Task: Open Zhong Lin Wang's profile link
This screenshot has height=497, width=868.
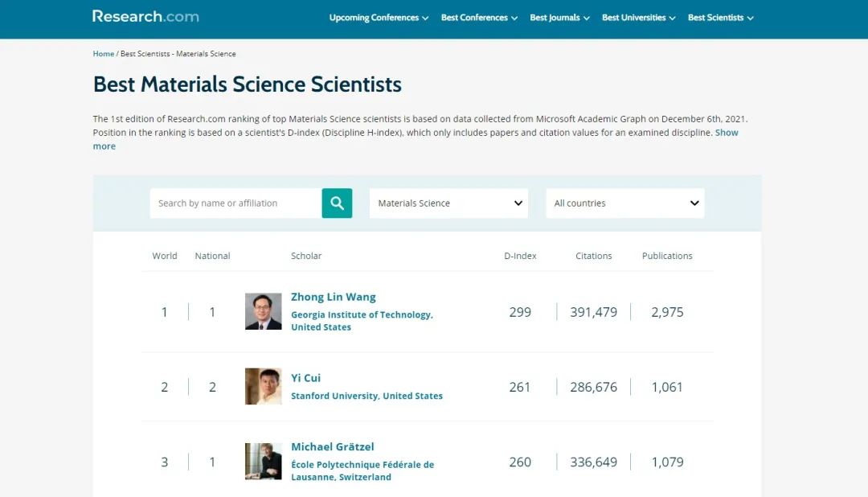Action: [x=334, y=297]
